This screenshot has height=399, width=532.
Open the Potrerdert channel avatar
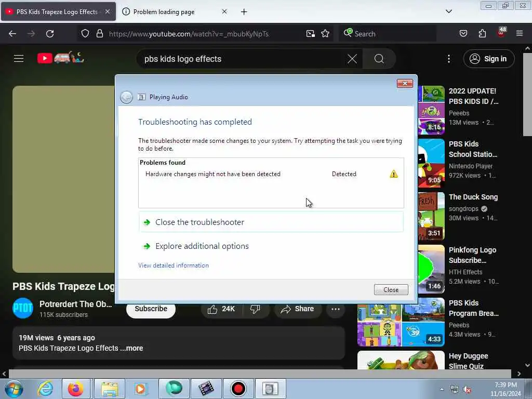point(23,308)
